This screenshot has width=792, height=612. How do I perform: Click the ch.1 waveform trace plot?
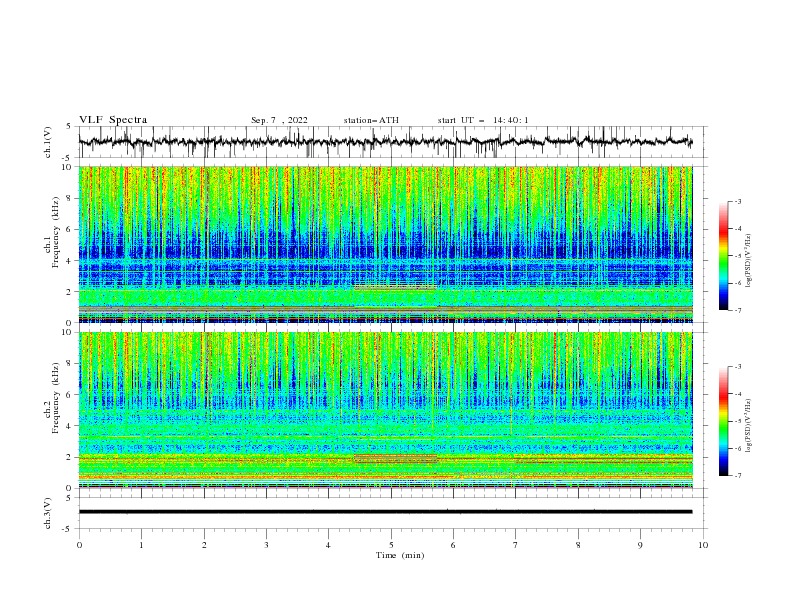click(385, 142)
